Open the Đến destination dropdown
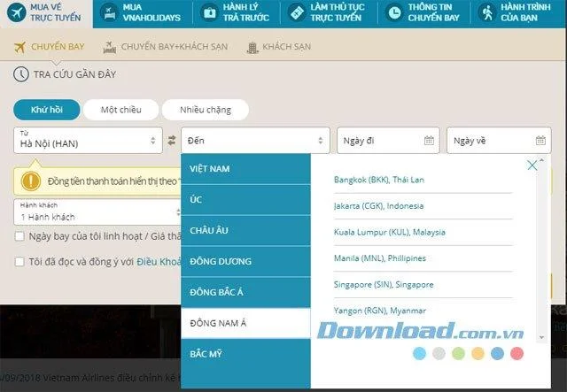The height and width of the screenshot is (392, 567). tap(256, 140)
